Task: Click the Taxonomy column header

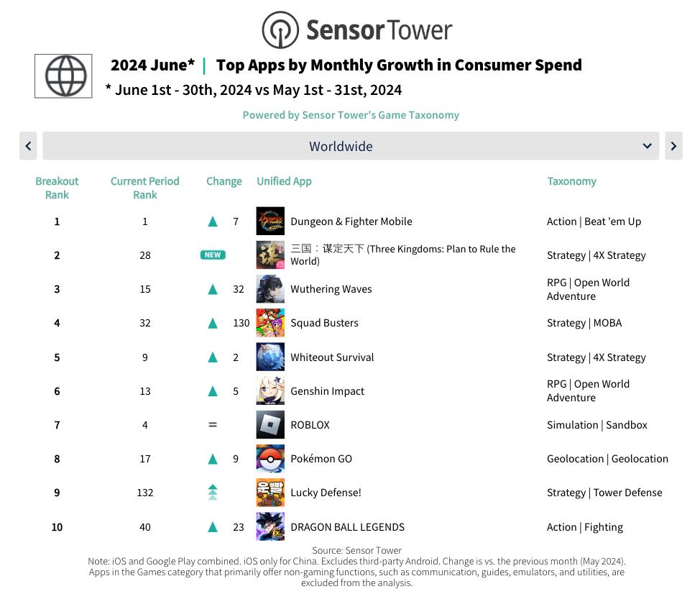Action: coord(571,181)
